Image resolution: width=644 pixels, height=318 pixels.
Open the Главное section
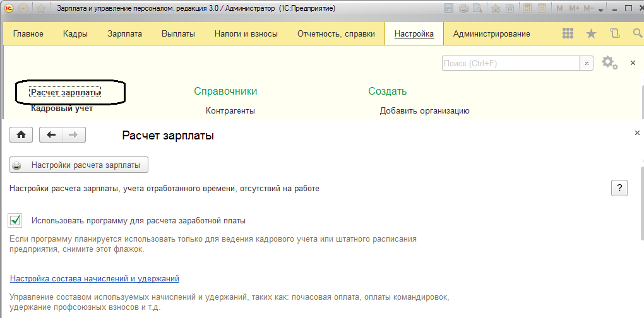click(x=28, y=34)
